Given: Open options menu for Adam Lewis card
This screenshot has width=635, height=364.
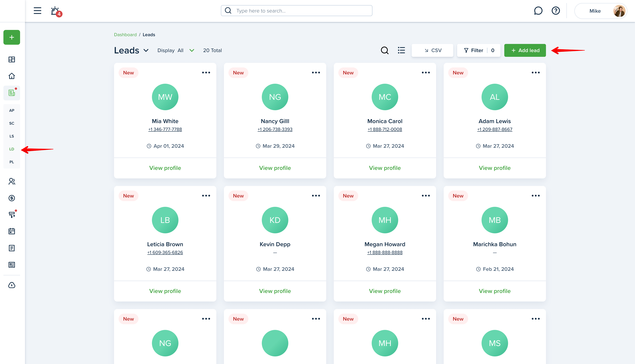Looking at the screenshot, I should pos(536,73).
